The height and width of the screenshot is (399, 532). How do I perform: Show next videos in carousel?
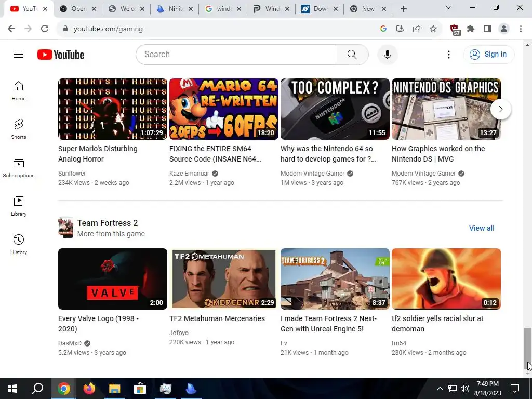pyautogui.click(x=500, y=109)
